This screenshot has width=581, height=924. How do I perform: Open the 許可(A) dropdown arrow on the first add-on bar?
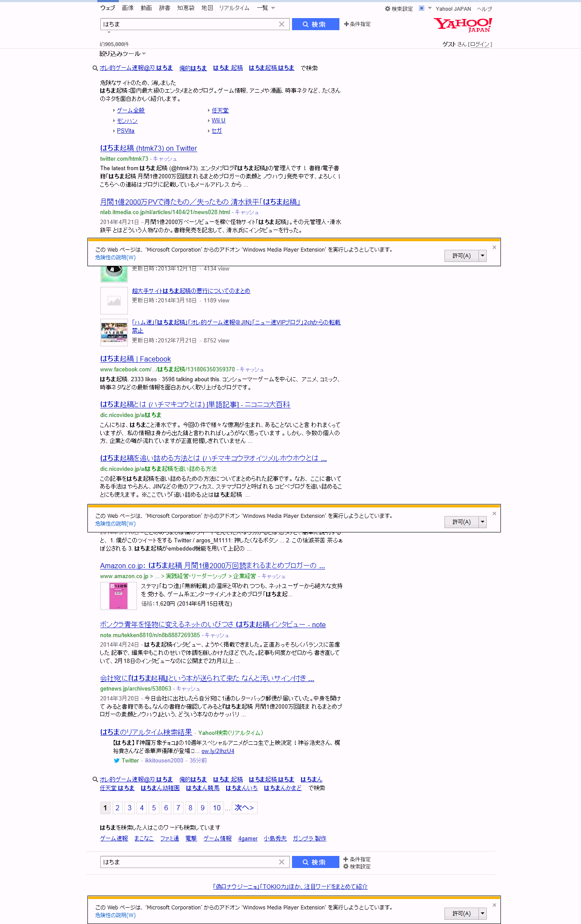(483, 256)
